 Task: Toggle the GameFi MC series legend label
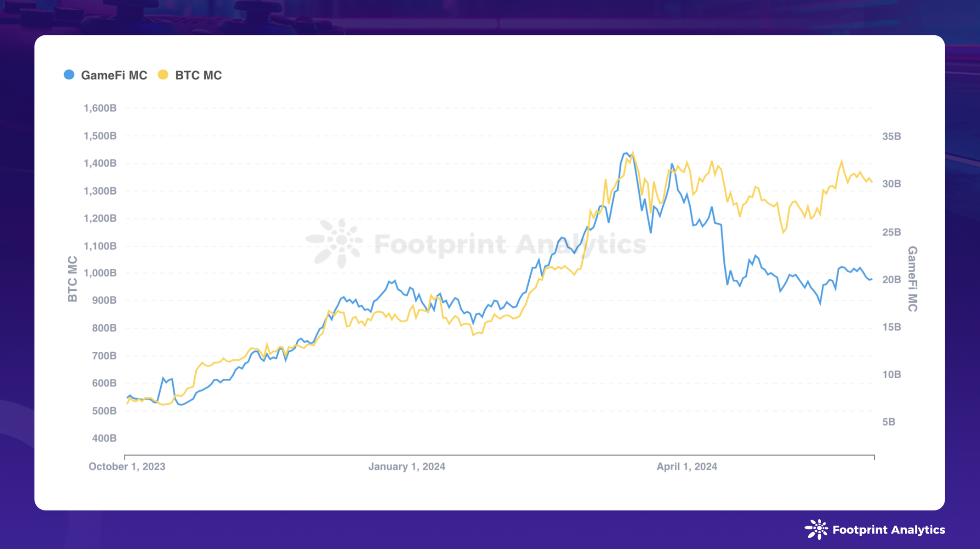pyautogui.click(x=114, y=76)
